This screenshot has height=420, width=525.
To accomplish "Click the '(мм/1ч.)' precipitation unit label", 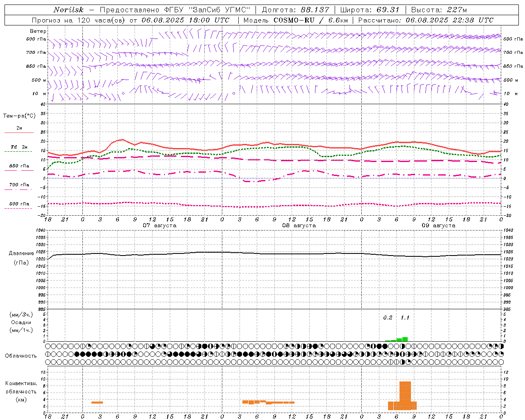I will click(21, 330).
